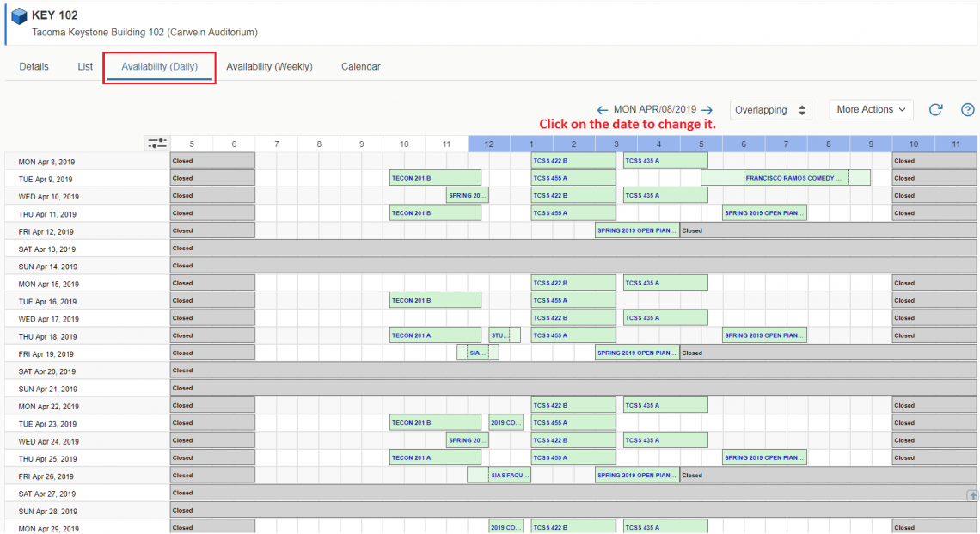Select the 12 hour column header
Image resolution: width=980 pixels, height=534 pixels.
[x=489, y=144]
